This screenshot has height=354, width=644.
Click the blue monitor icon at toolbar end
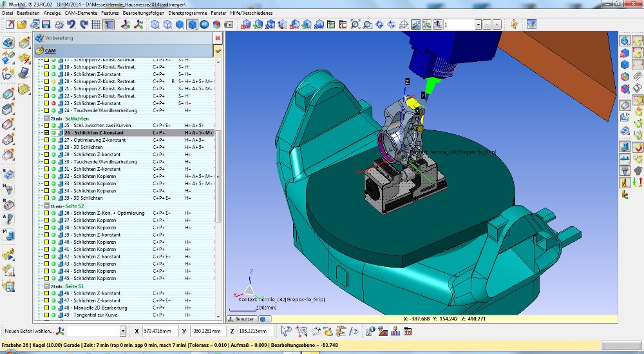tap(531, 25)
